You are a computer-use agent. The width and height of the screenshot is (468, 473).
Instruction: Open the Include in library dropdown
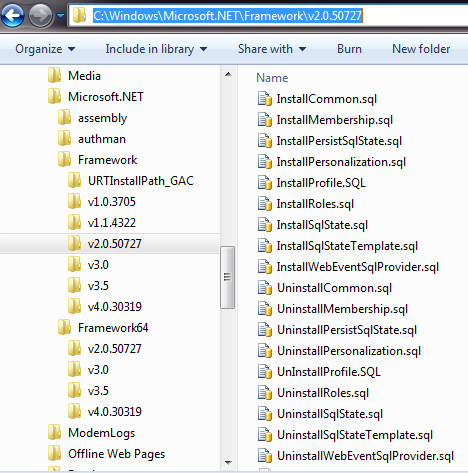[156, 49]
